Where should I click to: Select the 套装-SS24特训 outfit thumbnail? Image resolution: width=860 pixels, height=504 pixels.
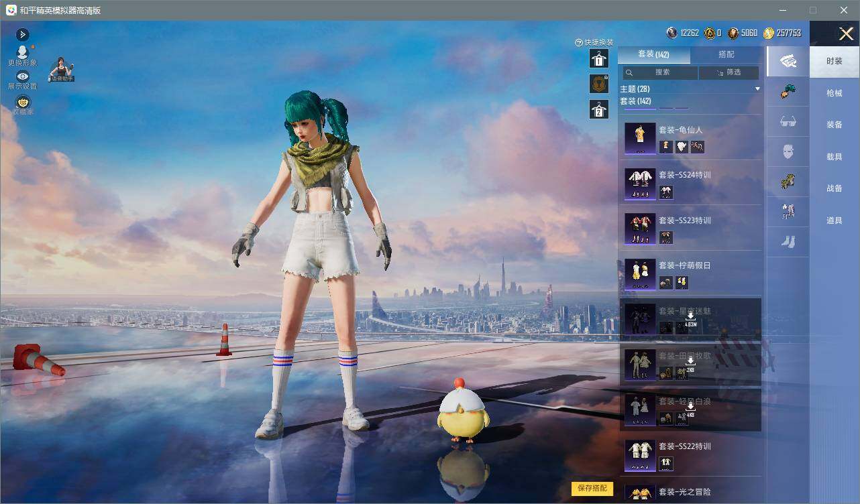(640, 184)
